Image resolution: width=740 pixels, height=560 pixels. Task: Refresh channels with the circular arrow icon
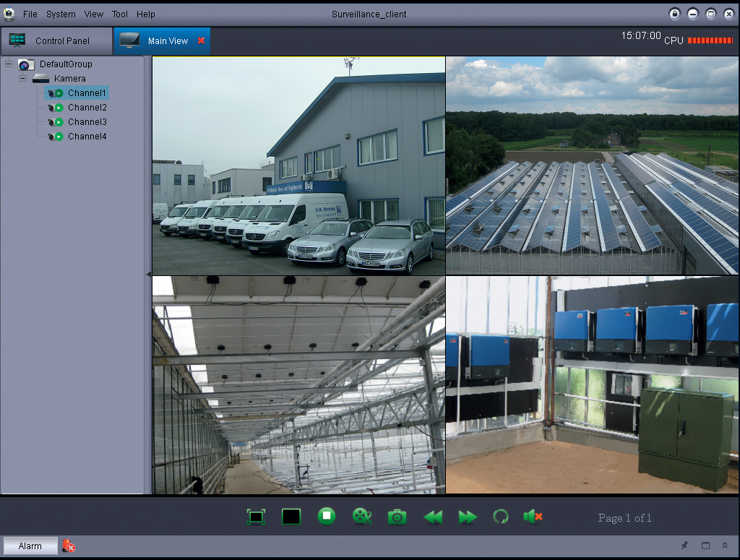click(501, 517)
